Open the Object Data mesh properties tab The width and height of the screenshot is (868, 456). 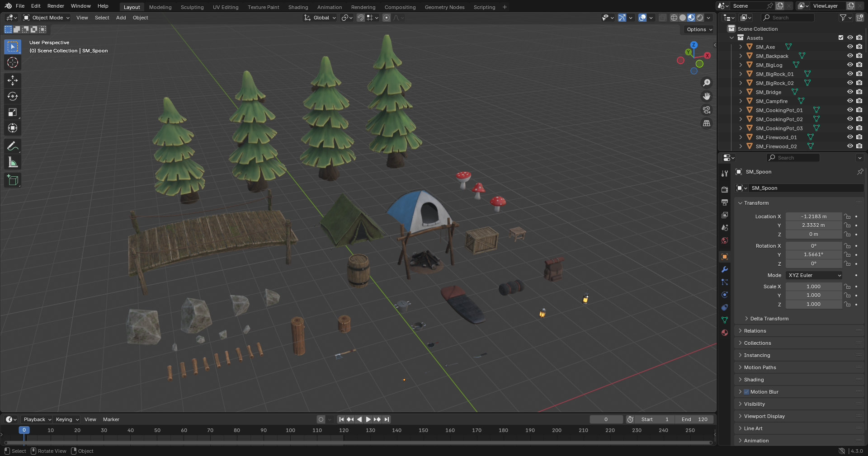click(725, 320)
